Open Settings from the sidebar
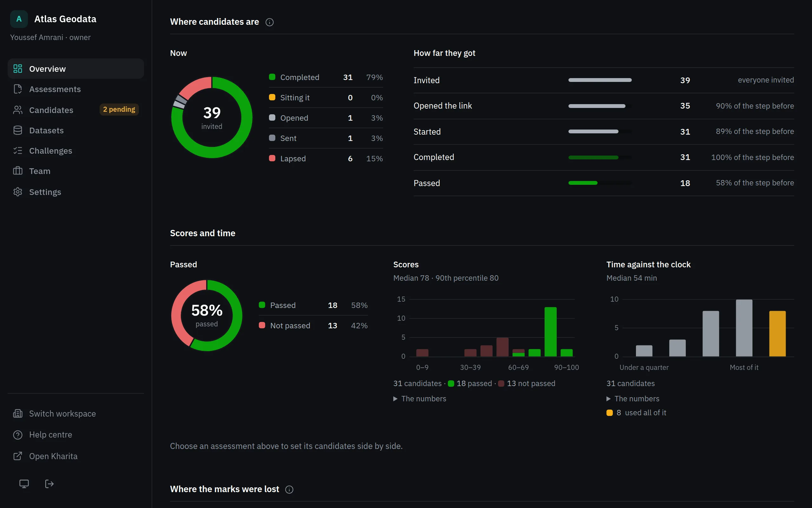The image size is (812, 508). (x=76, y=192)
